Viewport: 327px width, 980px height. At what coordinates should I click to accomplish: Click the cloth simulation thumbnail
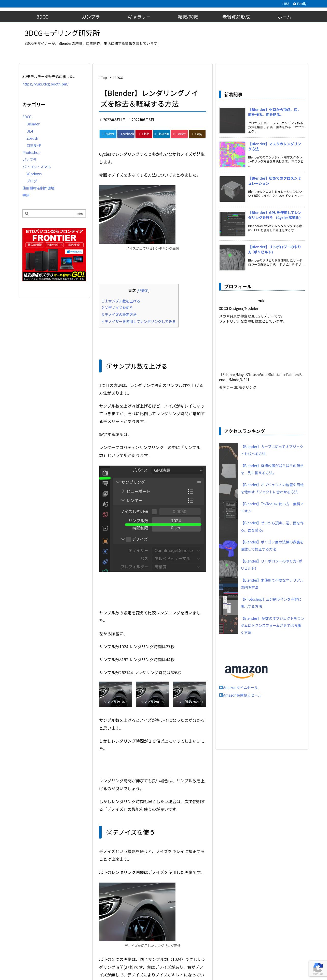232,189
